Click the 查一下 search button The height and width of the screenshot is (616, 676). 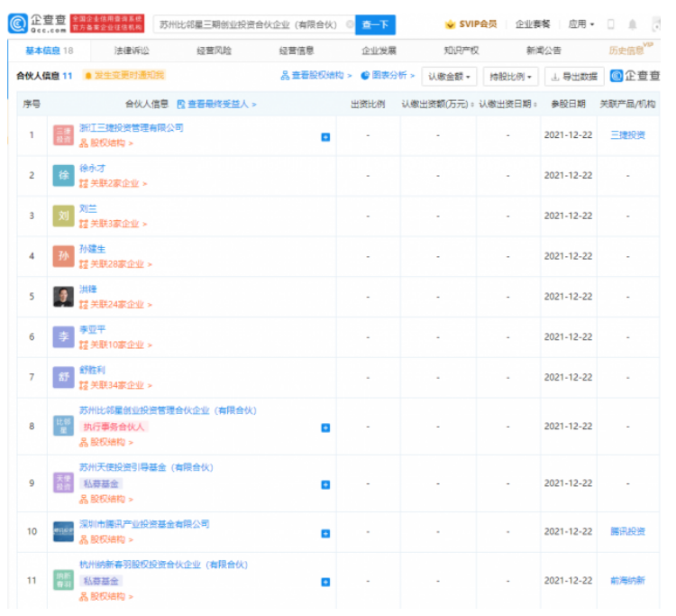tap(375, 24)
